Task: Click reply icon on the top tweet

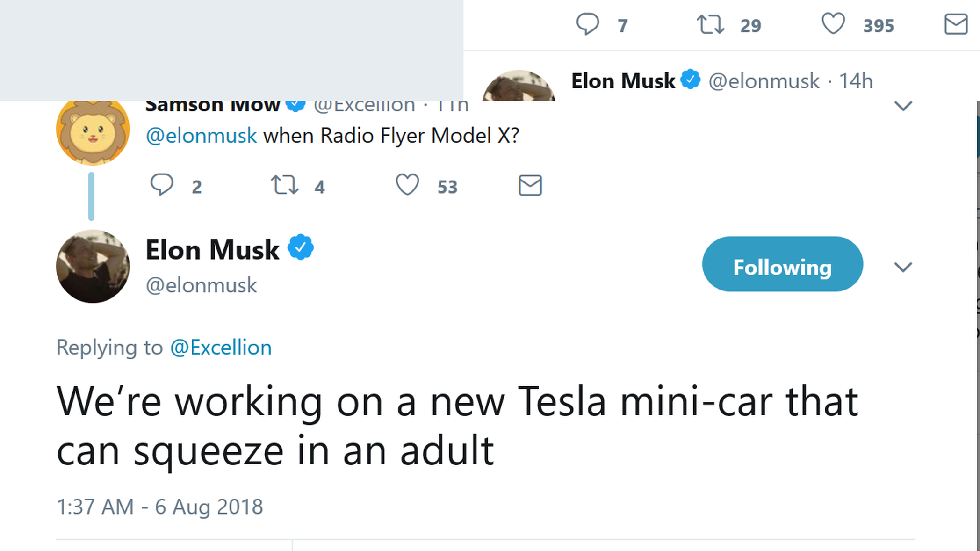Action: [x=587, y=24]
